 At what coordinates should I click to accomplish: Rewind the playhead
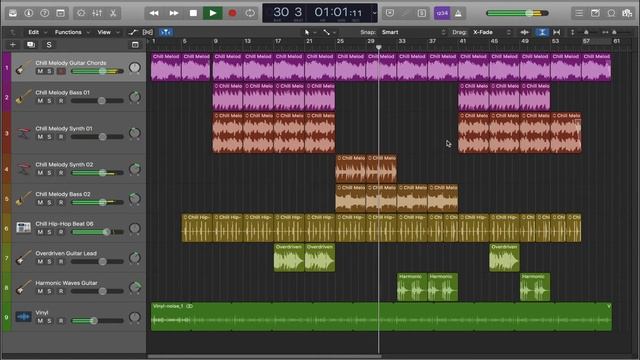coord(154,13)
